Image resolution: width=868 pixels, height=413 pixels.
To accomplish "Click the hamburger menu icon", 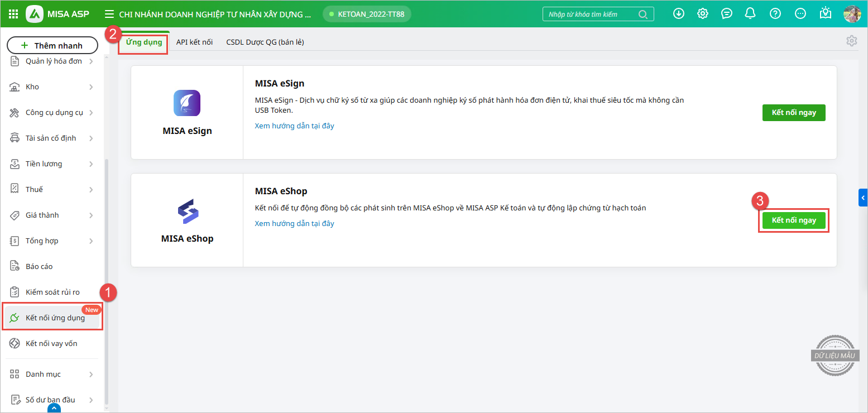I will click(x=109, y=14).
